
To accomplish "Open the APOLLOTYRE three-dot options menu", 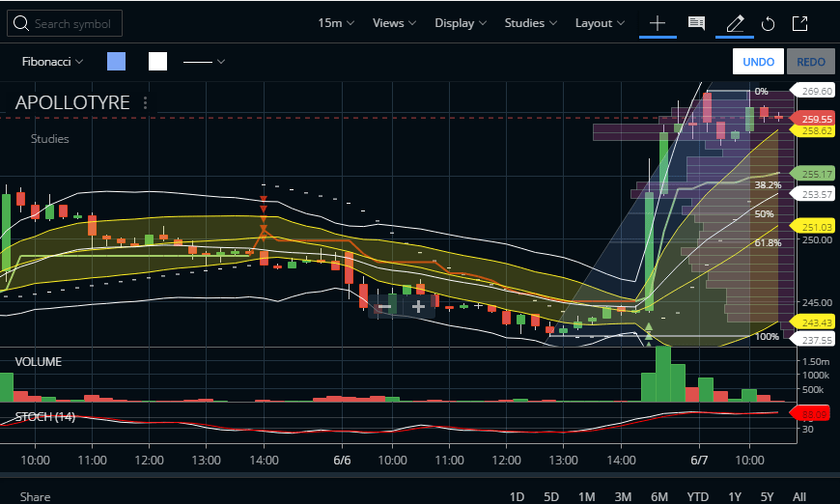I will [x=145, y=102].
